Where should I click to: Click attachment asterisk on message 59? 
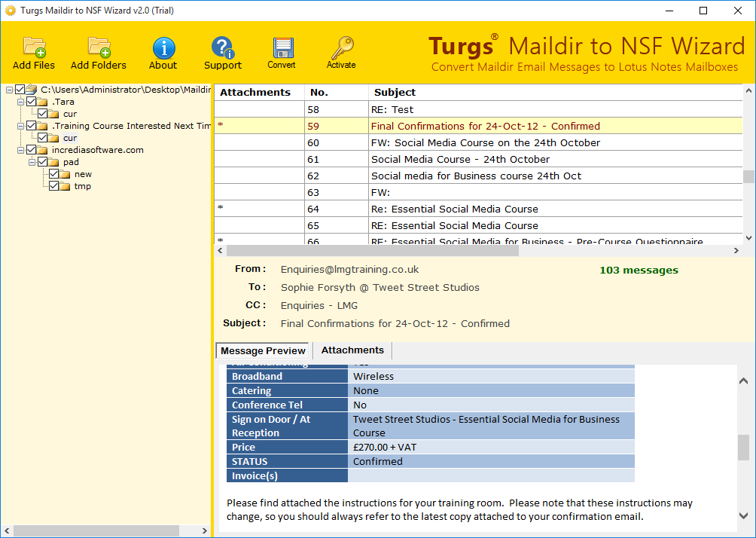221,126
